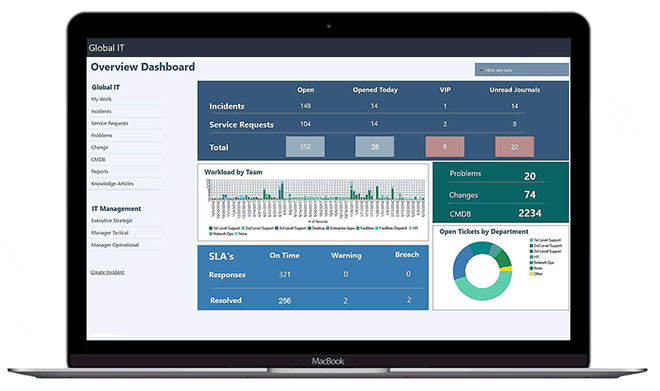Click the VIP Incidents count 1
This screenshot has width=660, height=391.
click(x=445, y=106)
